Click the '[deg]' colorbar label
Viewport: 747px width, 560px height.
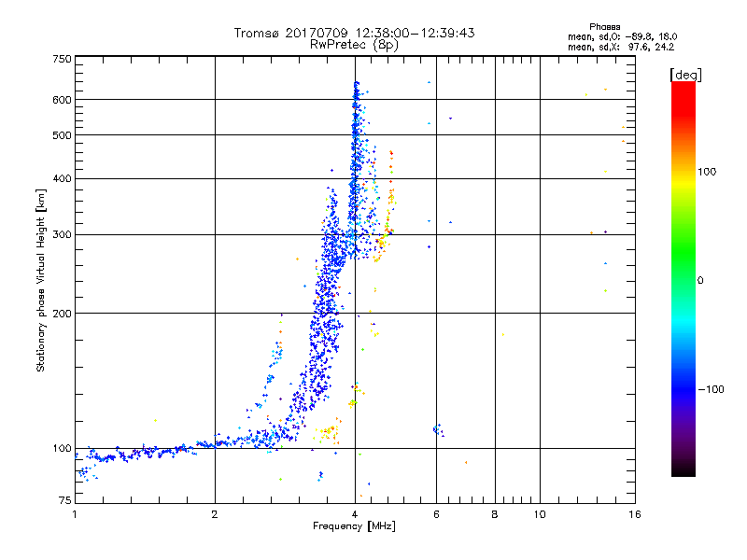[x=685, y=75]
